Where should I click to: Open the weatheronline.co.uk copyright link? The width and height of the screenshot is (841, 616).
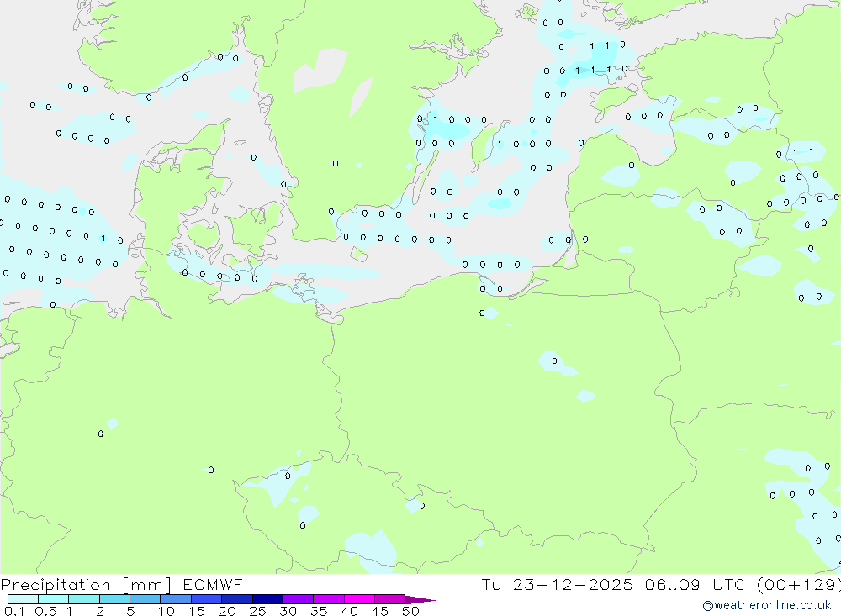(766, 605)
